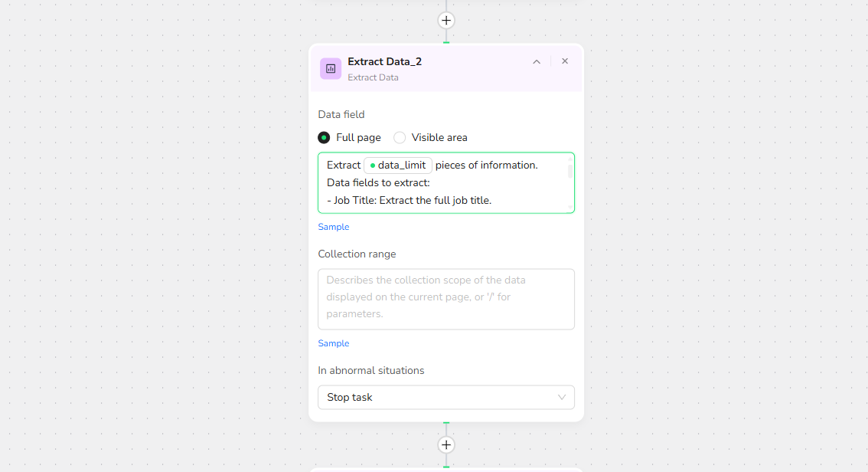
Task: Click the green connector at the node's top edge
Action: [446, 43]
